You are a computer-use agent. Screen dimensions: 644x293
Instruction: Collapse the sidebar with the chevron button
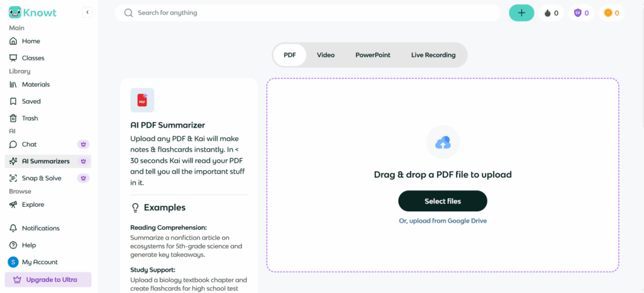[87, 13]
